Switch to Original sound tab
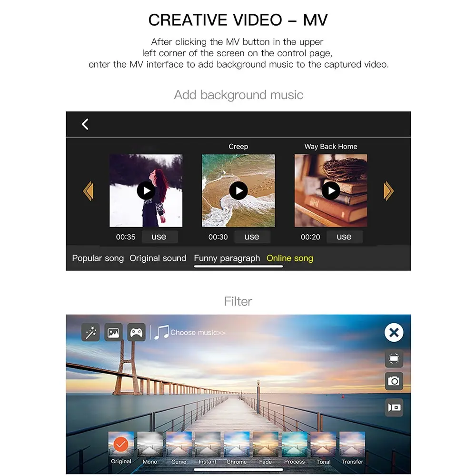 point(158,258)
